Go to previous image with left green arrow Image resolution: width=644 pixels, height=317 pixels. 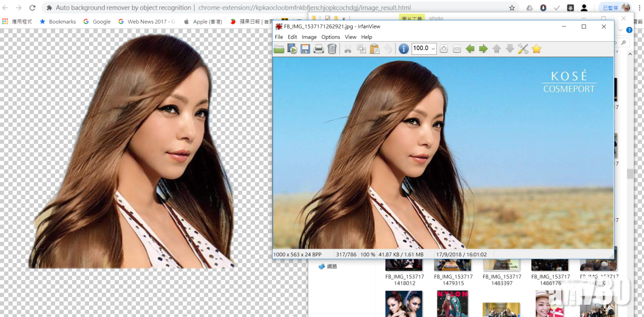click(470, 49)
